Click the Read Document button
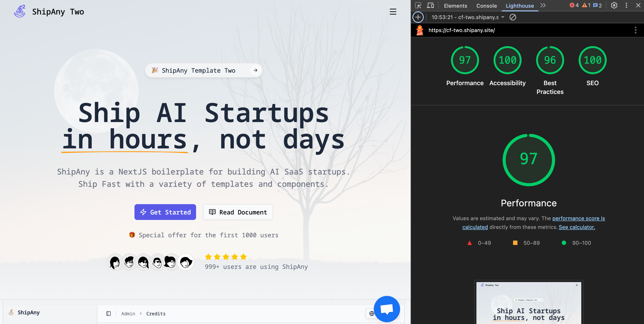The height and width of the screenshot is (324, 644). (x=238, y=212)
